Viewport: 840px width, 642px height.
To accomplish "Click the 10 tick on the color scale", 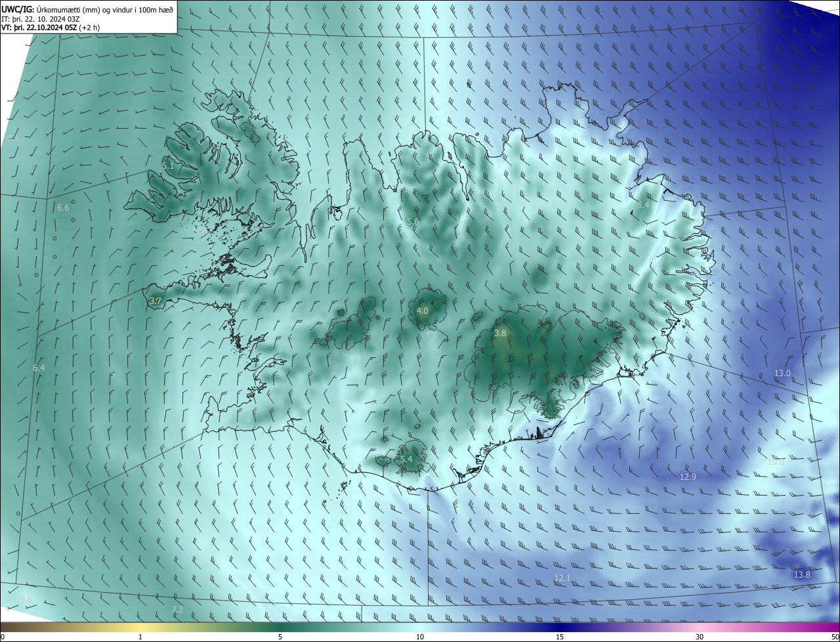I will 420,637.
